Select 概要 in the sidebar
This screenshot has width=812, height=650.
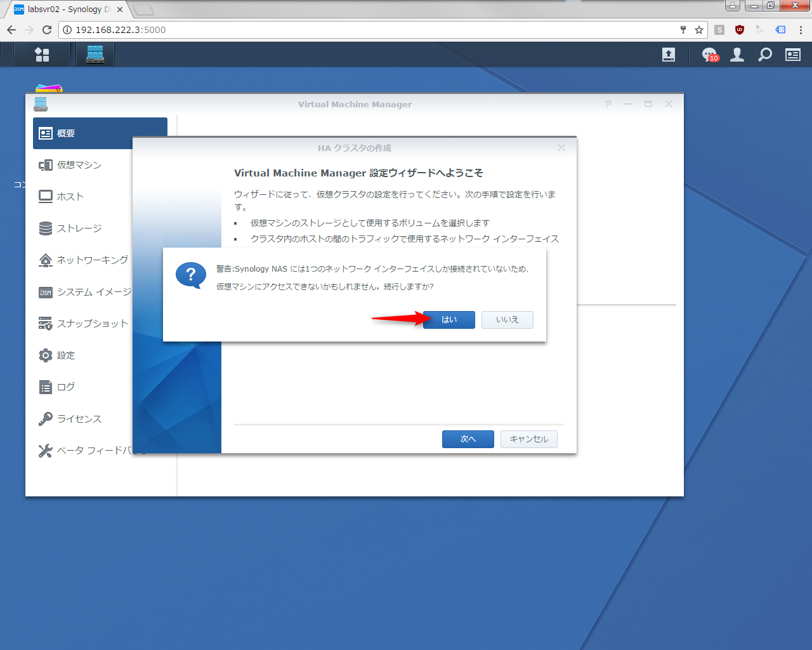tap(100, 133)
